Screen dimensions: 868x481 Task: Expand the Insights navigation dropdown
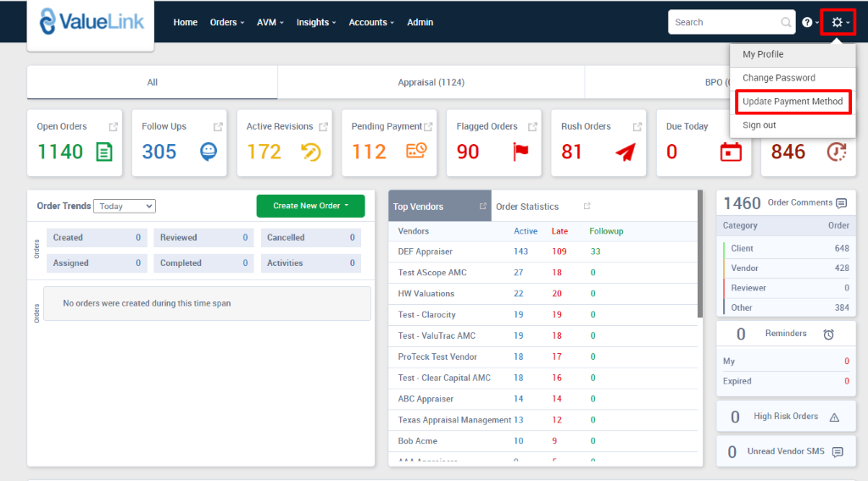(x=315, y=23)
